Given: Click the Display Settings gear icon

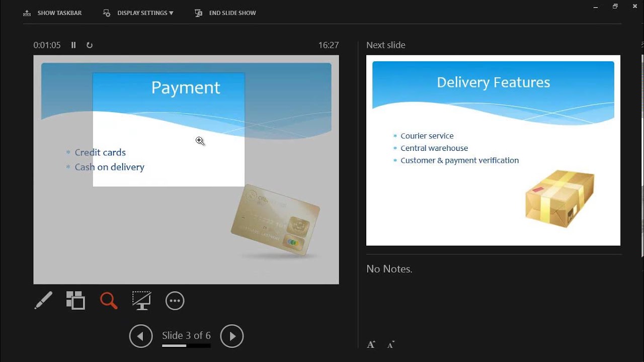Looking at the screenshot, I should [x=107, y=13].
